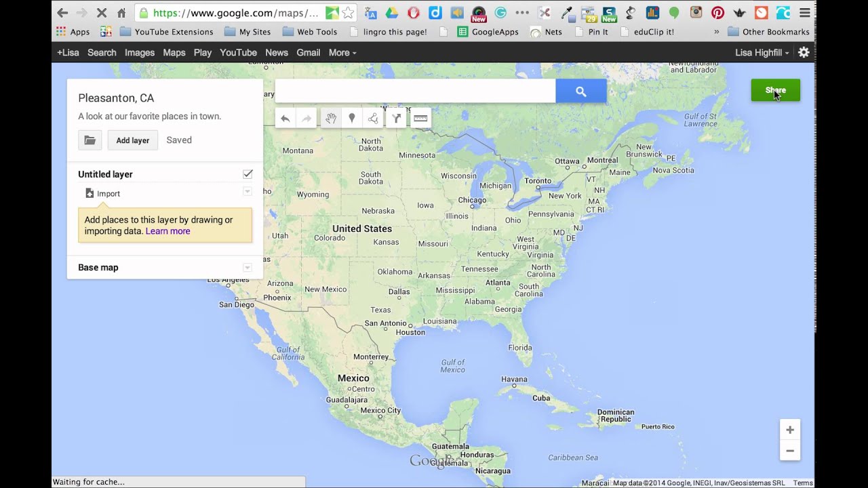The width and height of the screenshot is (868, 488).
Task: Toggle the Untitled layer visibility checkbox
Action: [x=248, y=174]
